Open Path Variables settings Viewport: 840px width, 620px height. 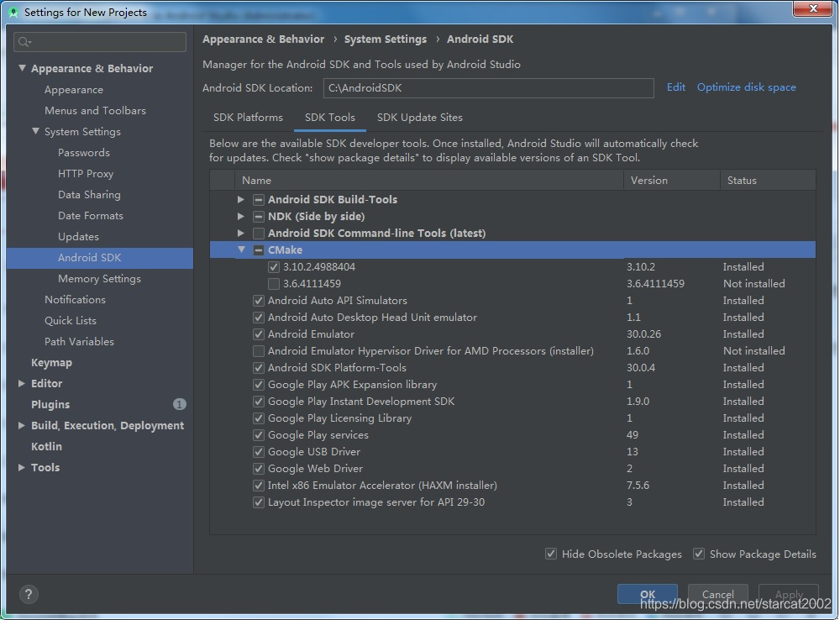(79, 341)
